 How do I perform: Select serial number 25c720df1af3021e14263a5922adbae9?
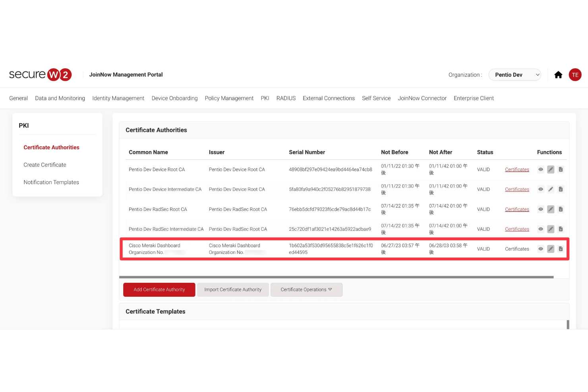tap(330, 229)
